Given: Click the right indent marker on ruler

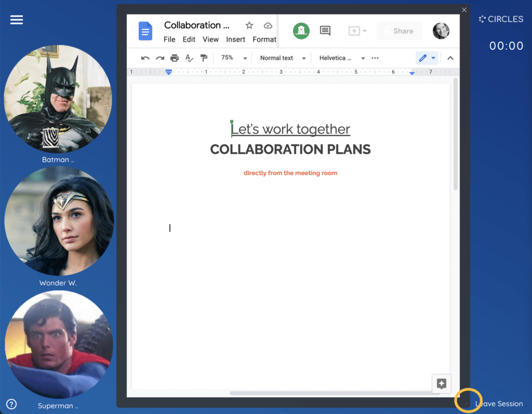Looking at the screenshot, I should [412, 73].
